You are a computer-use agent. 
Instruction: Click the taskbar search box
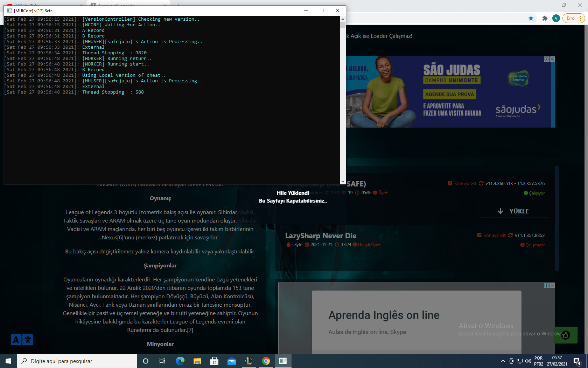(x=77, y=361)
